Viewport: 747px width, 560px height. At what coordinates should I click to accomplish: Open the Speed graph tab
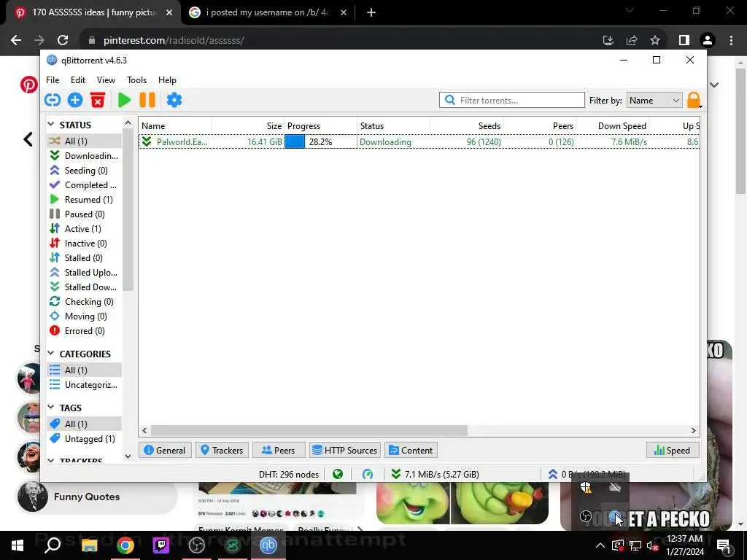point(673,450)
